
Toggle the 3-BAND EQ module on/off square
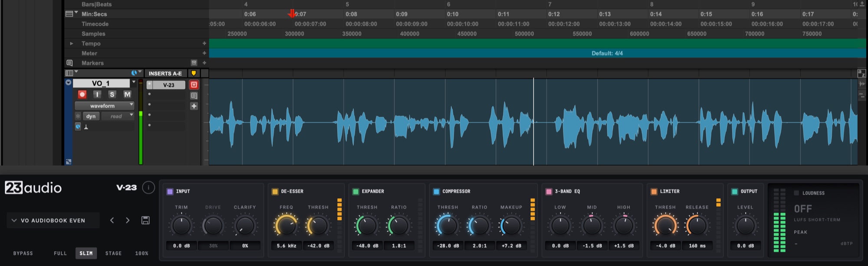[x=549, y=191]
